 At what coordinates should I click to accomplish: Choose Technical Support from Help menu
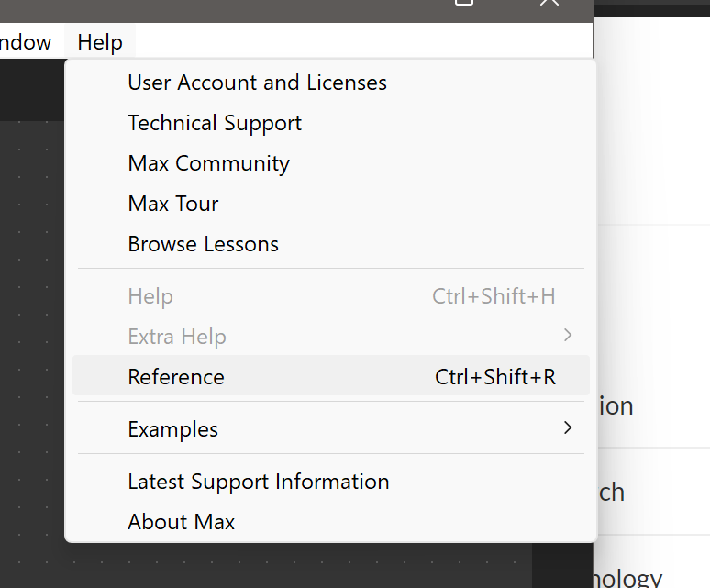pyautogui.click(x=215, y=123)
